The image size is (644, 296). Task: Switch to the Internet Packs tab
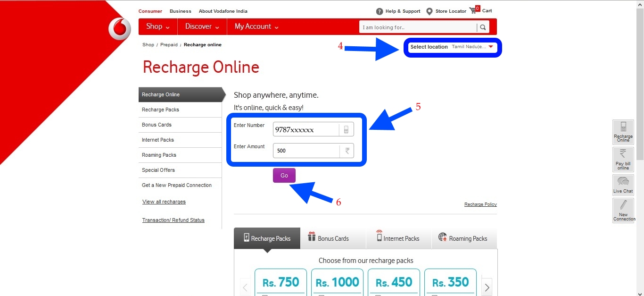click(399, 238)
